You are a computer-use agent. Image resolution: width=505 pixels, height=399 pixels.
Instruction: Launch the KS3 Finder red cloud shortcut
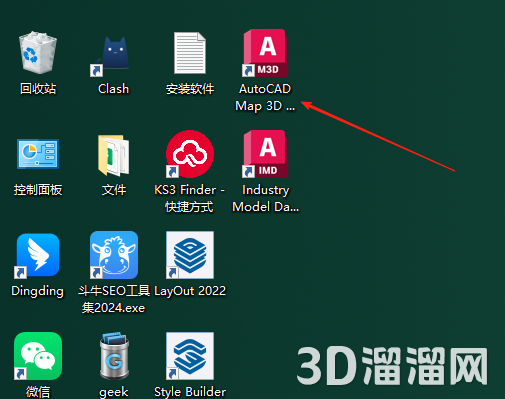click(x=190, y=154)
